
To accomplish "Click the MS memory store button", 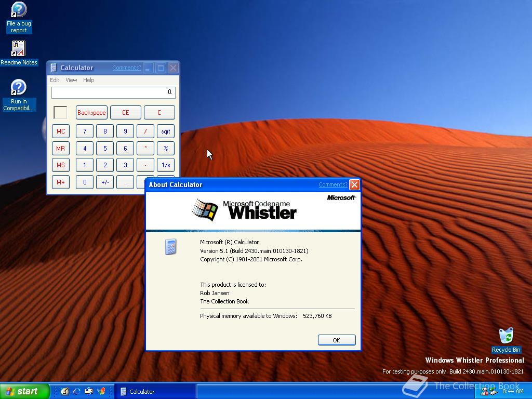I will pyautogui.click(x=61, y=165).
